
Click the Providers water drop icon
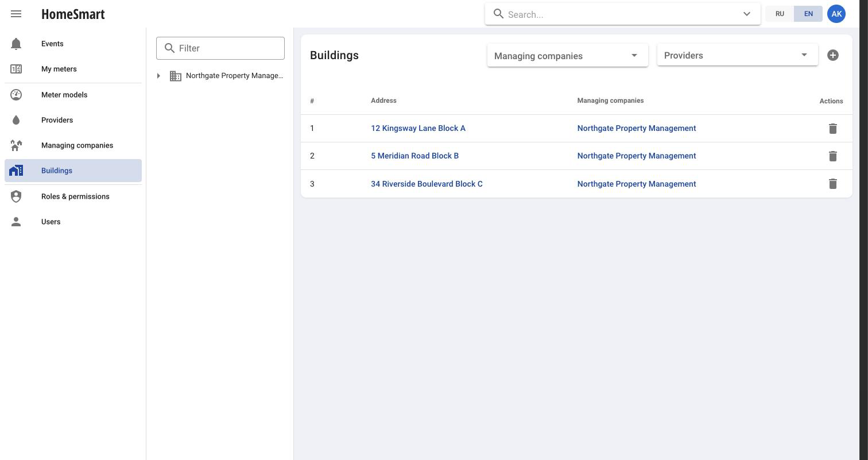click(x=16, y=120)
